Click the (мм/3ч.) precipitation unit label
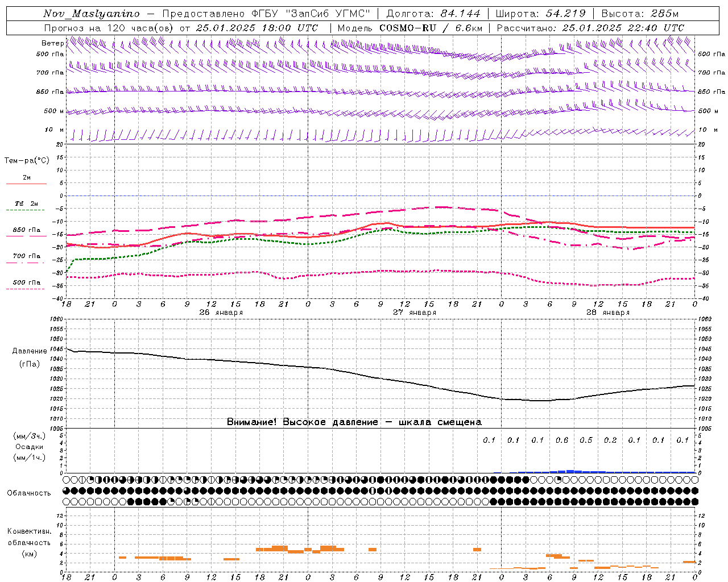728x582 pixels. coord(29,436)
